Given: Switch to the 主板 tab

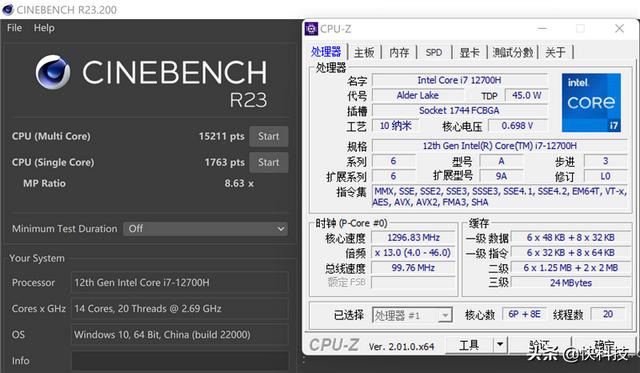Looking at the screenshot, I should pos(364,52).
